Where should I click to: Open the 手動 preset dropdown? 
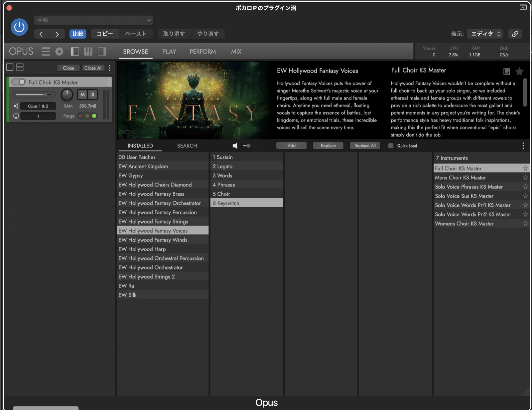coord(93,20)
